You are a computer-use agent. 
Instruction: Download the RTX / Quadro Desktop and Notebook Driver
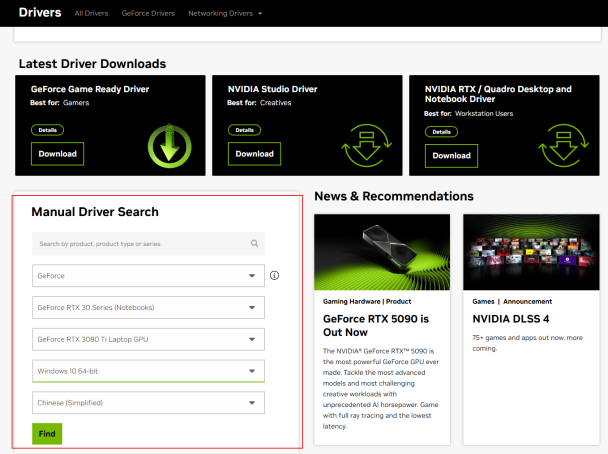451,156
